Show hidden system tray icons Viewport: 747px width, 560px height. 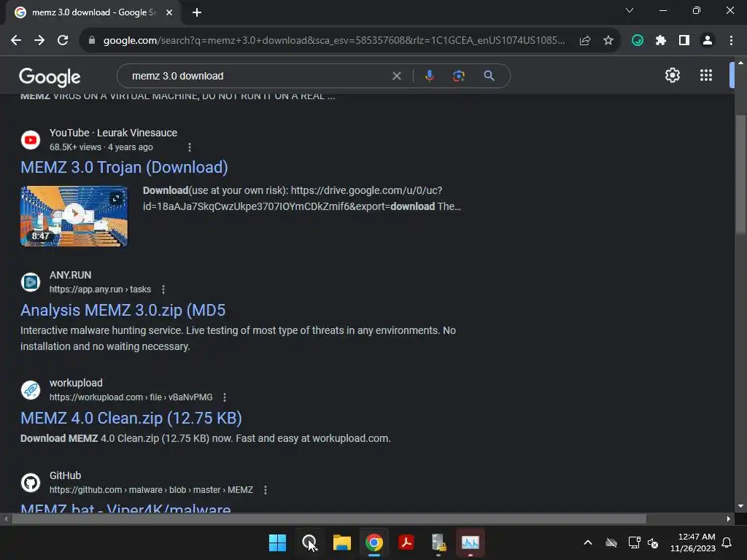[588, 542]
